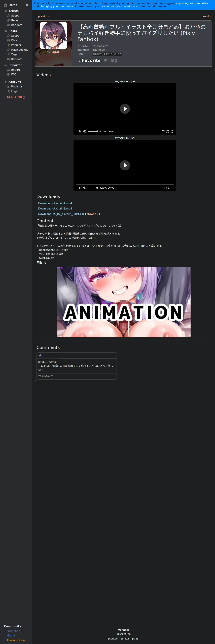Click the Importer section header icon
Image resolution: width=215 pixels, height=644 pixels.
6,65
